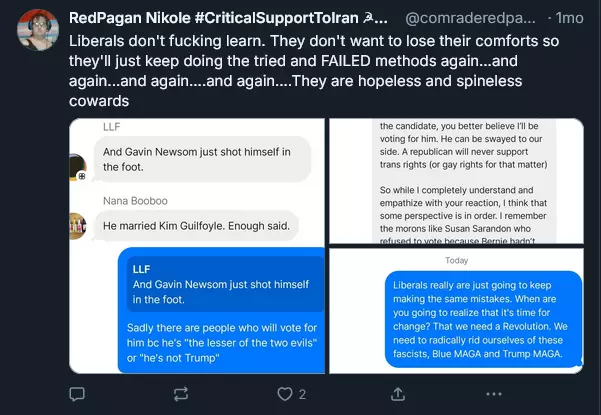Click LLF's avatar in the chat screenshot
Image resolution: width=601 pixels, height=415 pixels.
coord(76,166)
